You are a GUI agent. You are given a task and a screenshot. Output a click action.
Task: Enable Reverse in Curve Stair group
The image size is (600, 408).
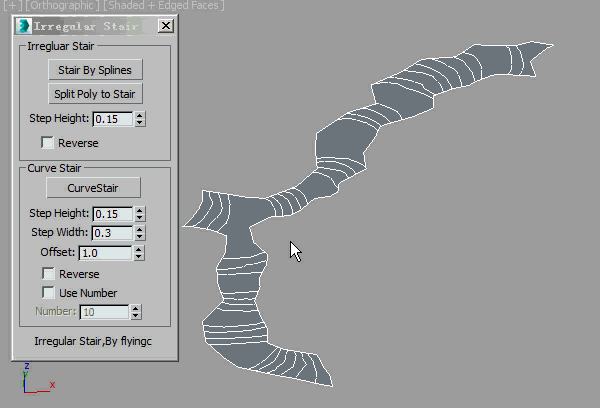[x=48, y=273]
